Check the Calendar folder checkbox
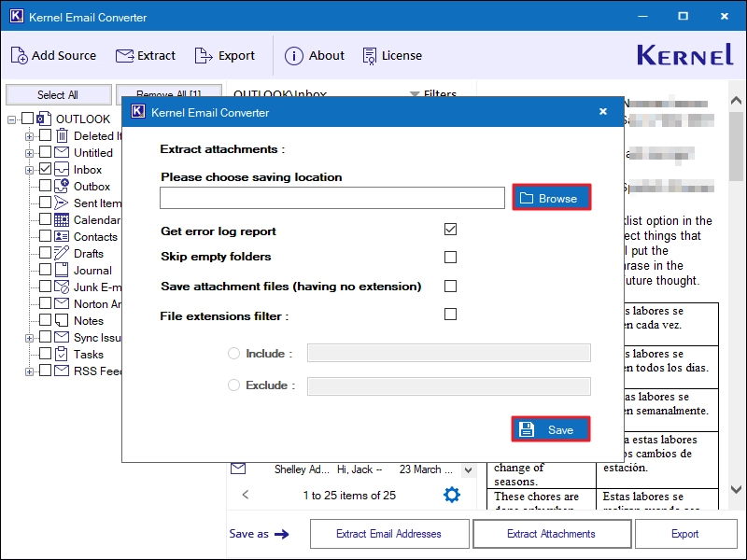This screenshot has width=747, height=560. (x=45, y=219)
